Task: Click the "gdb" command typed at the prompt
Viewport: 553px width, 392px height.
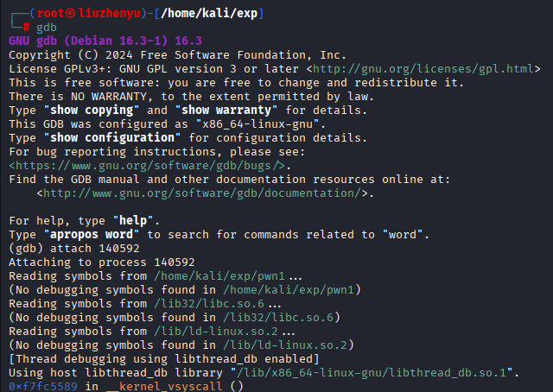Action: (x=46, y=28)
